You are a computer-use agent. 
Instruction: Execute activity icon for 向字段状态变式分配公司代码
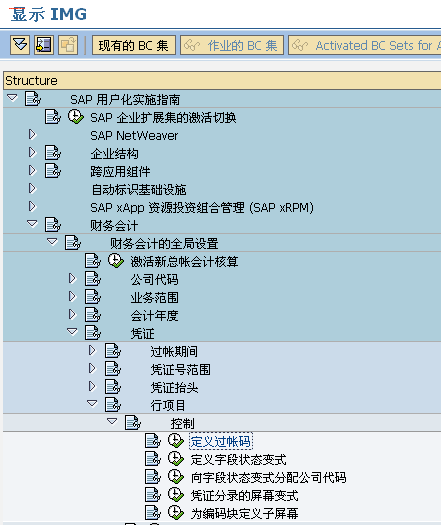[x=176, y=477]
